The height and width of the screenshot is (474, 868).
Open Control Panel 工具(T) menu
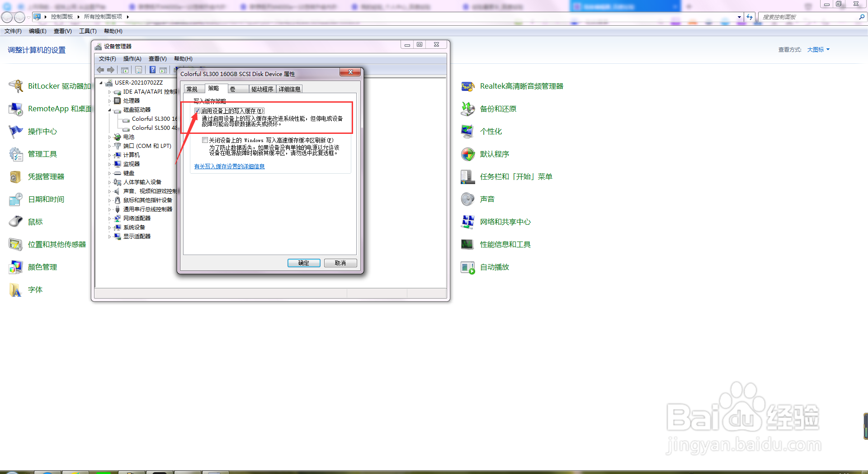[88, 31]
